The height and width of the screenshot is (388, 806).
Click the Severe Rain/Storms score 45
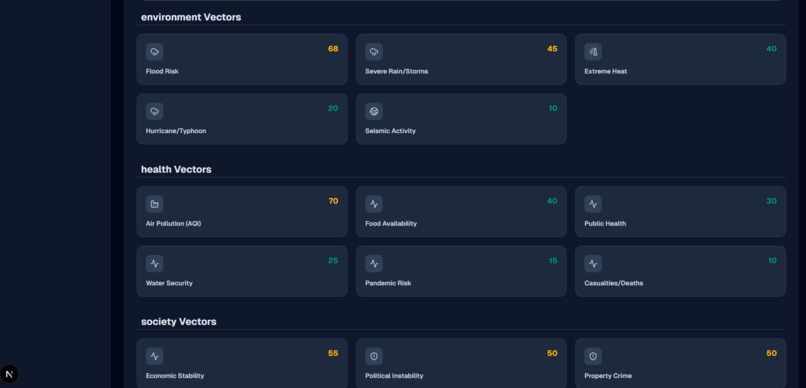[552, 49]
